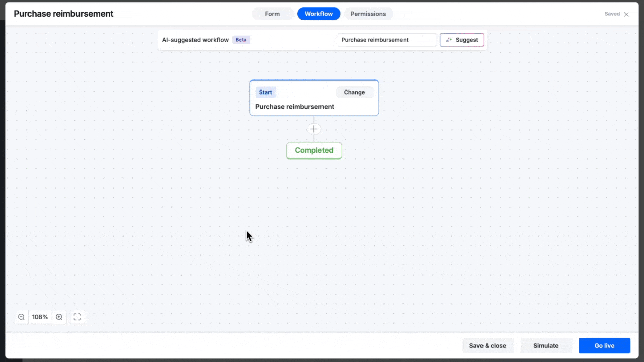Run Simulate on the workflow

[546, 345]
